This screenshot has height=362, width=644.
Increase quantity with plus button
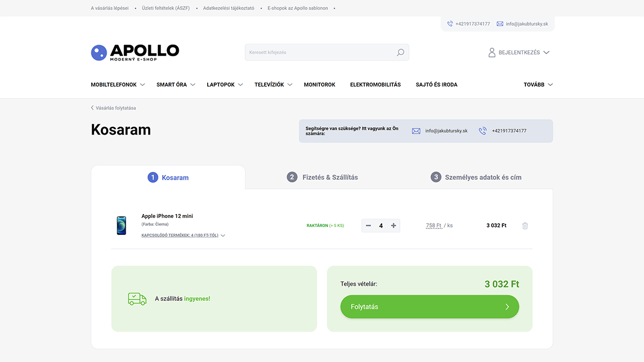coord(393,226)
